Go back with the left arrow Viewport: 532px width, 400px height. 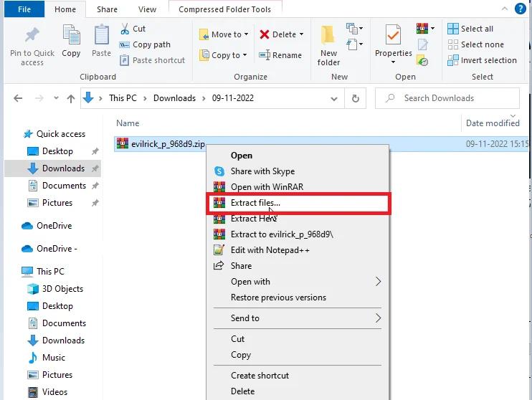pos(18,98)
